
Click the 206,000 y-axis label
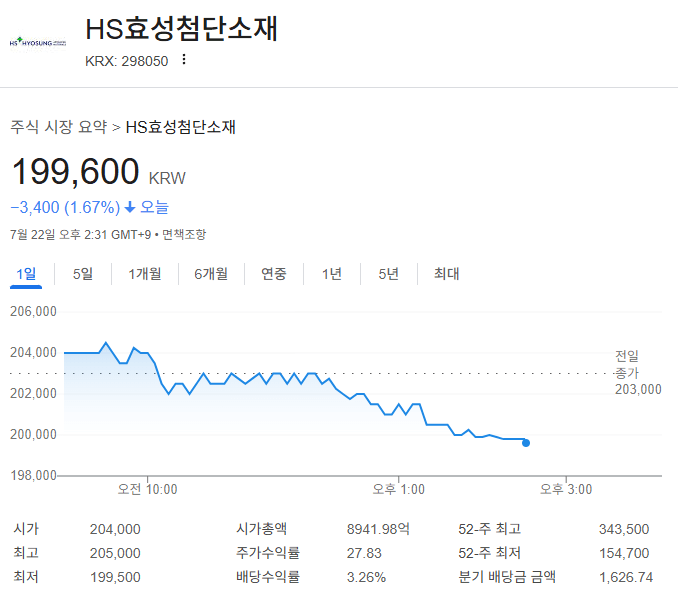pyautogui.click(x=33, y=311)
